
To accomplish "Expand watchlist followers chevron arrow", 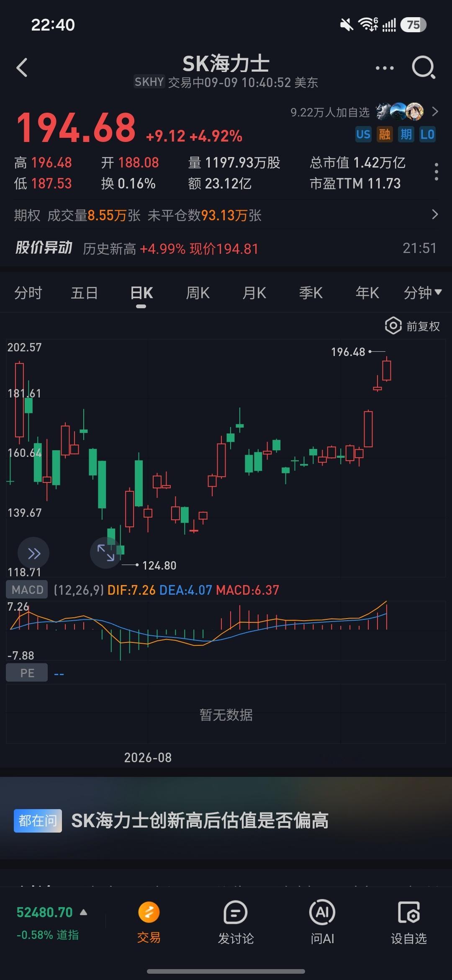I will click(x=435, y=111).
